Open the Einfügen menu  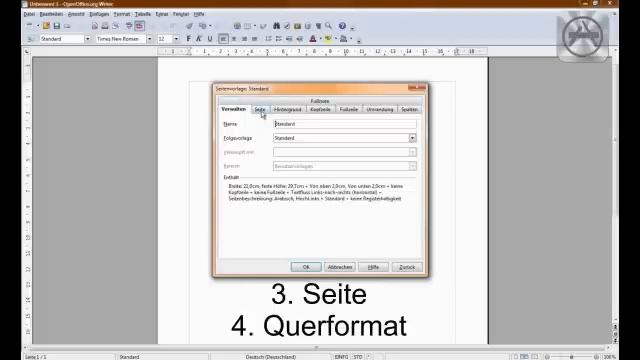click(99, 14)
